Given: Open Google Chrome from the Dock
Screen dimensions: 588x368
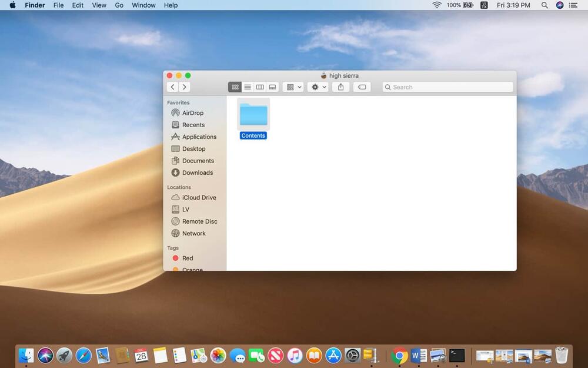Looking at the screenshot, I should pyautogui.click(x=400, y=355).
